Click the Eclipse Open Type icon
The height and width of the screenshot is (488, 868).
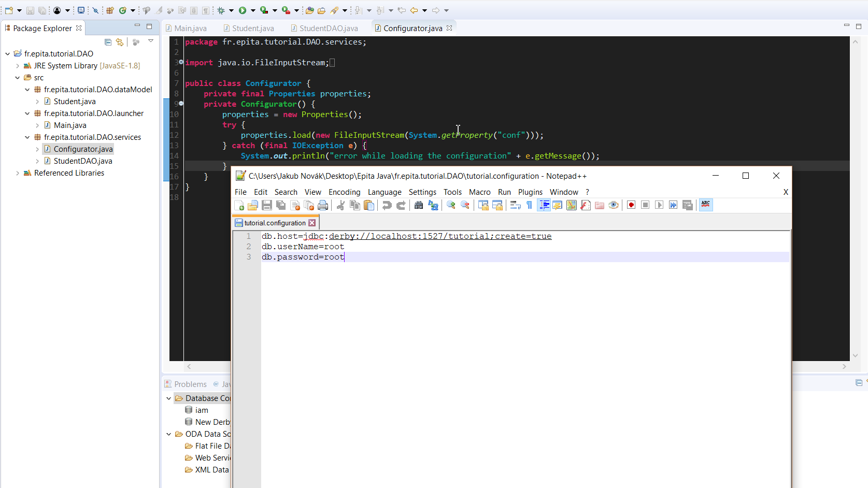click(310, 10)
